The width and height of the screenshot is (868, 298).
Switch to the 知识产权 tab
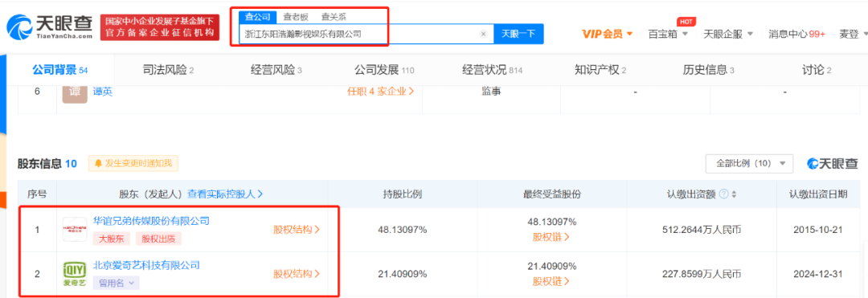(x=600, y=70)
